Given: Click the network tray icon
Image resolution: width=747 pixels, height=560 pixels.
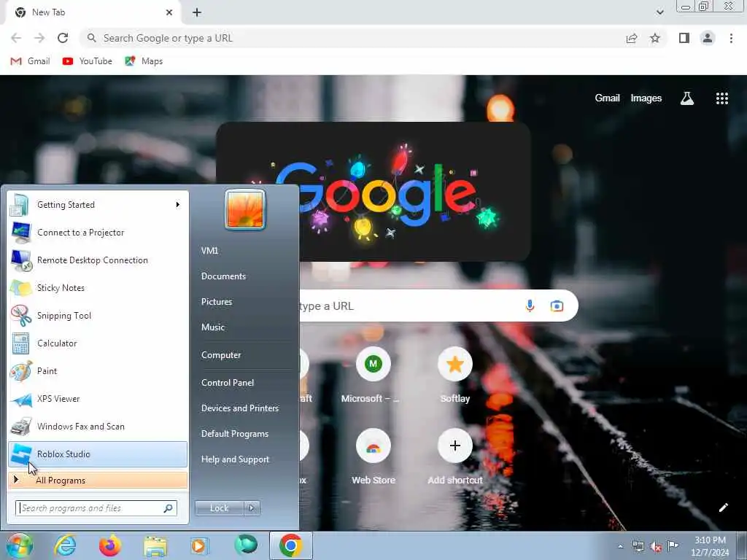Looking at the screenshot, I should (x=638, y=547).
